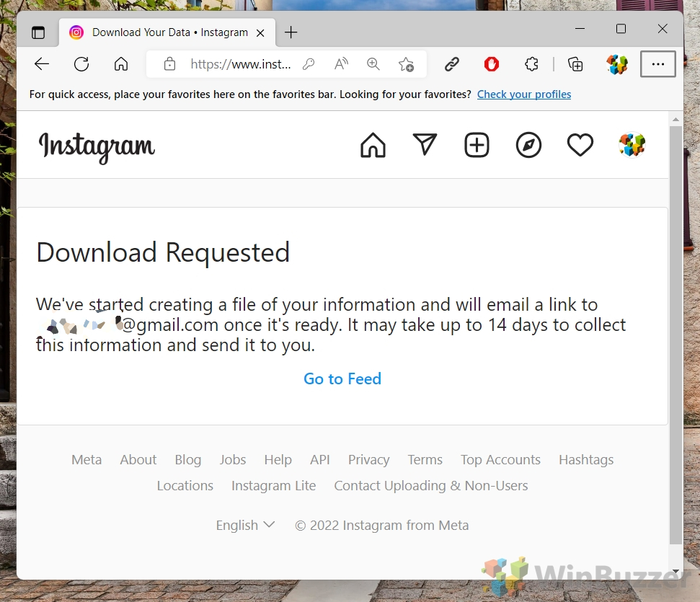Image resolution: width=700 pixels, height=602 pixels.
Task: Open the API footer link
Action: (x=320, y=459)
